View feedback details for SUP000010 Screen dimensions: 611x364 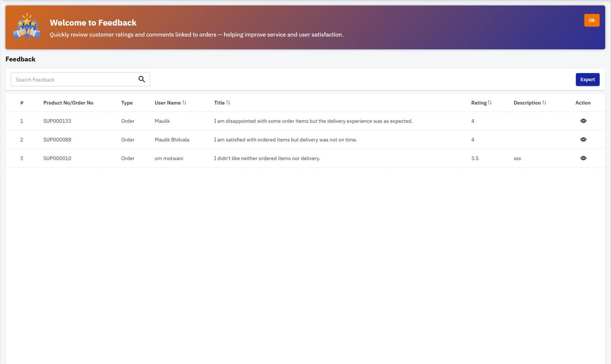(583, 158)
